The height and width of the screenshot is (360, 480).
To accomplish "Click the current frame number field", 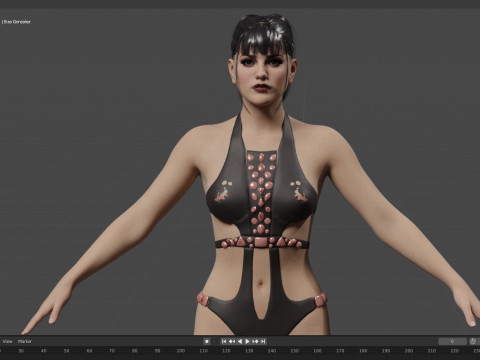I will point(452,341).
